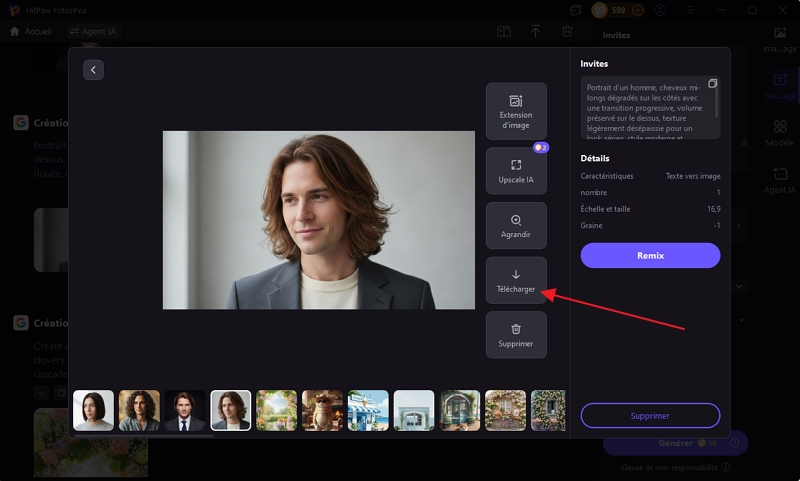800x481 pixels.
Task: Click the trash icon in top toolbar
Action: click(x=567, y=32)
